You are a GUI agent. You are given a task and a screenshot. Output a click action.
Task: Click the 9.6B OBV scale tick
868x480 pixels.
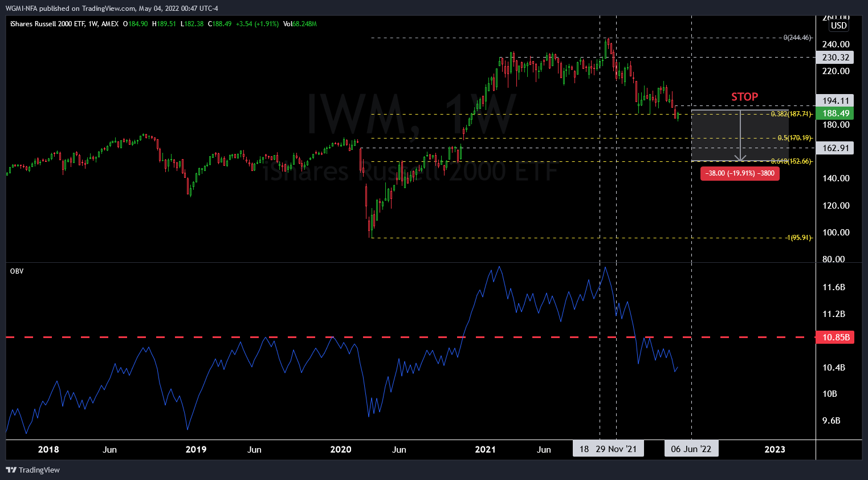(832, 421)
